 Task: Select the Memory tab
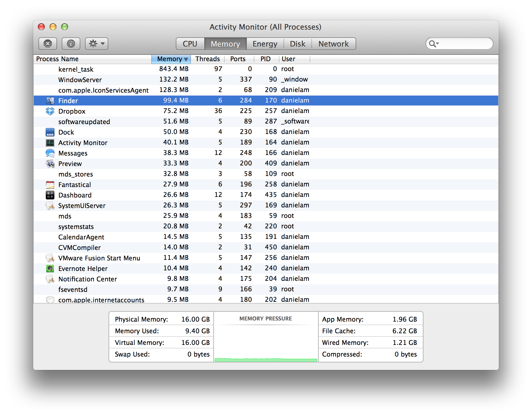[x=225, y=44]
